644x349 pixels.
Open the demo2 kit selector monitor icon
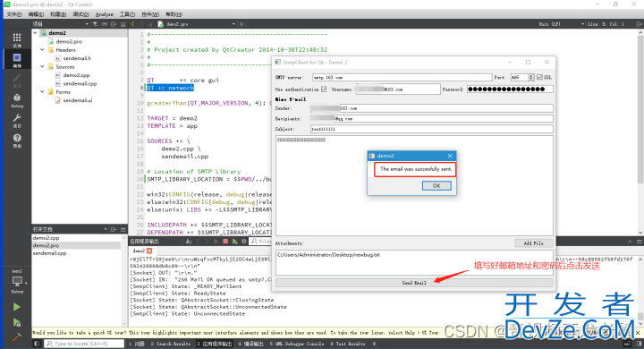point(17,282)
